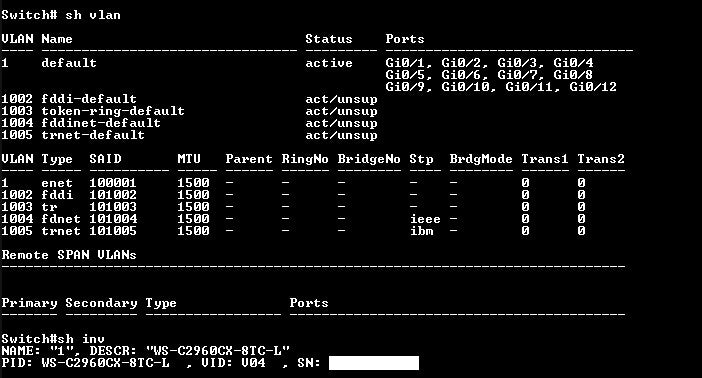Select SAID value '101003'
The height and width of the screenshot is (378, 702).
pos(113,207)
